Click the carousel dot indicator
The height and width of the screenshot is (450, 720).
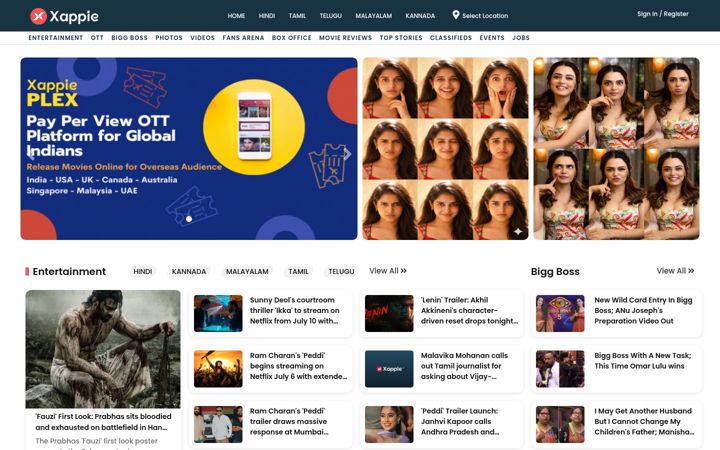(x=189, y=219)
